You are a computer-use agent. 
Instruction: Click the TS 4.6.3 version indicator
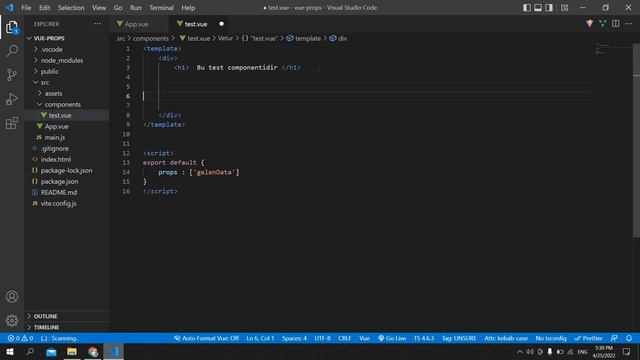pyautogui.click(x=424, y=338)
